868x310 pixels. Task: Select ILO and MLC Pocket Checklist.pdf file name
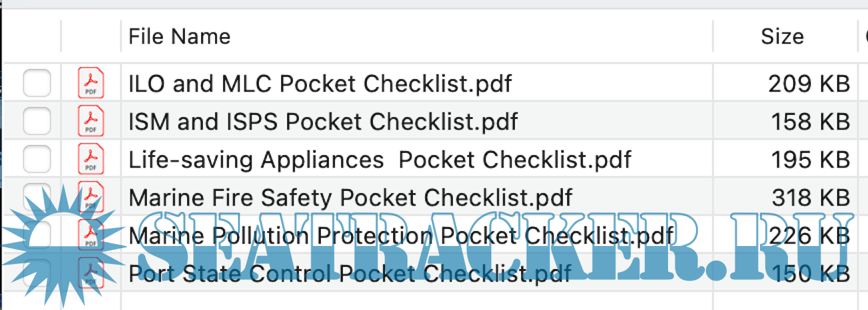[320, 84]
